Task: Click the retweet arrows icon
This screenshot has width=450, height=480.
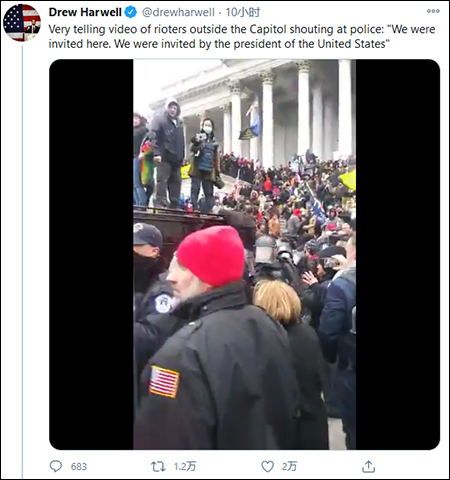Action: point(158,466)
